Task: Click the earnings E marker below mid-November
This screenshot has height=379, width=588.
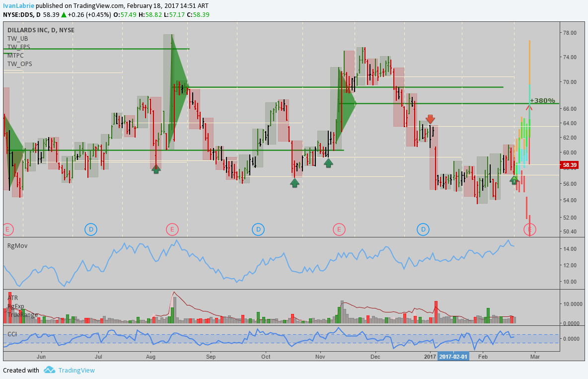Action: click(339, 229)
